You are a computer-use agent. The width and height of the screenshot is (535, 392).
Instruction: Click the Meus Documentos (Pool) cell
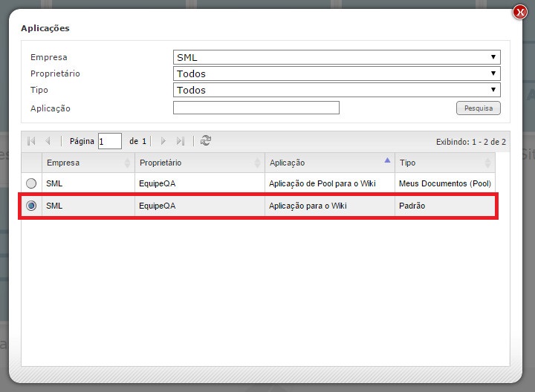click(444, 183)
